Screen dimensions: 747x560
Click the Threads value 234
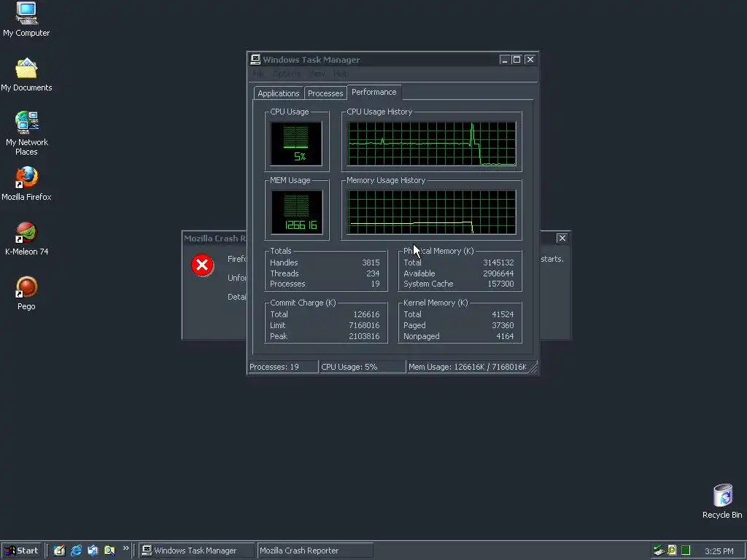[373, 273]
